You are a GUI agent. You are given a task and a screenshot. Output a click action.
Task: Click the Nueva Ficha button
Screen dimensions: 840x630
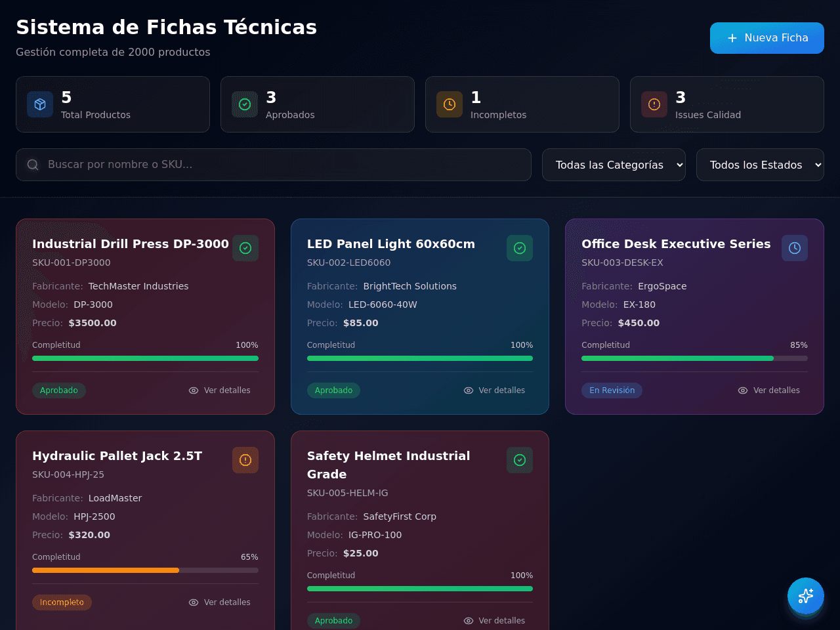pyautogui.click(x=766, y=38)
